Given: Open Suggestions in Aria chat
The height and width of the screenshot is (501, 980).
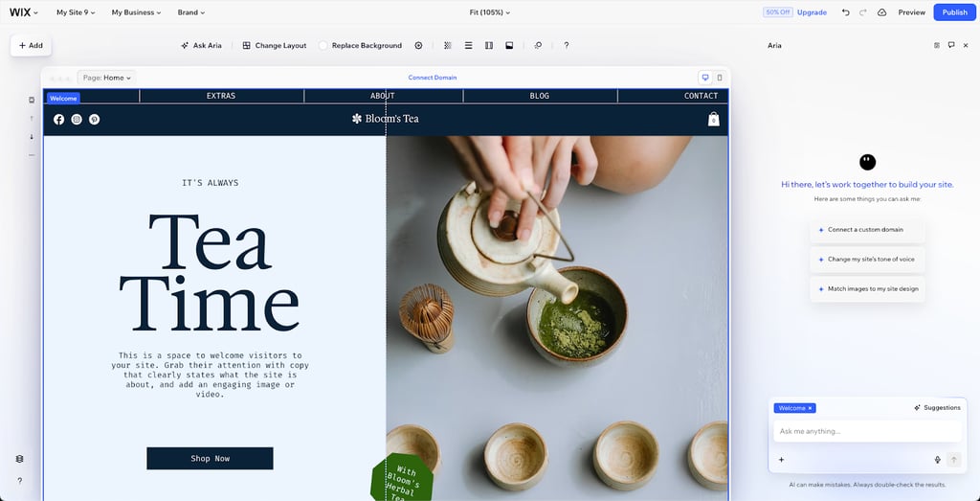Looking at the screenshot, I should 937,408.
